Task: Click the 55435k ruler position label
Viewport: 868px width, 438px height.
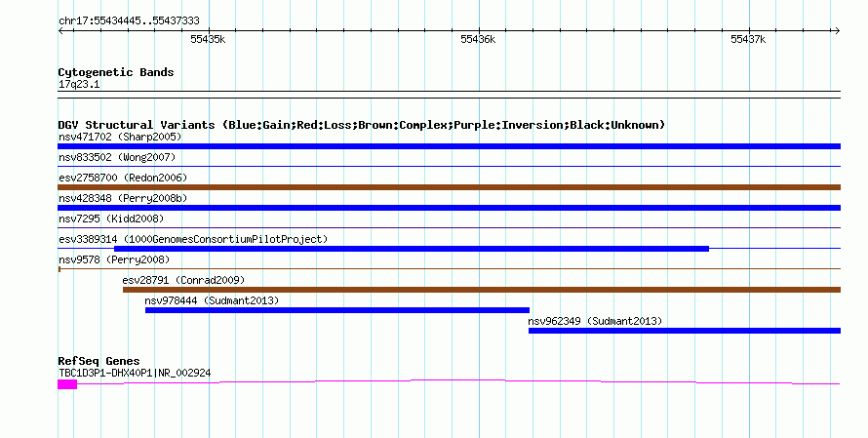Action: coord(208,39)
